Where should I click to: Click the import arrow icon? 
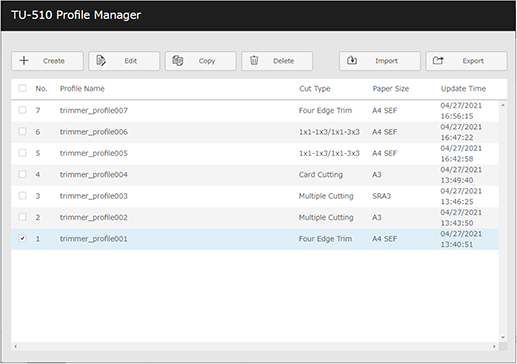coord(352,60)
